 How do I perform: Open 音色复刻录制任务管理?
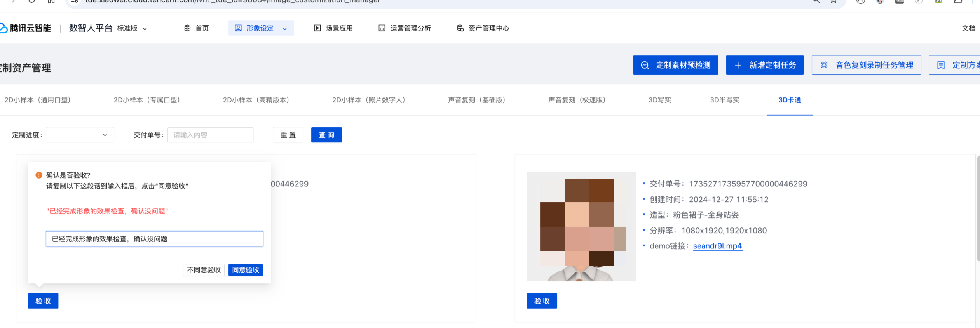point(866,65)
